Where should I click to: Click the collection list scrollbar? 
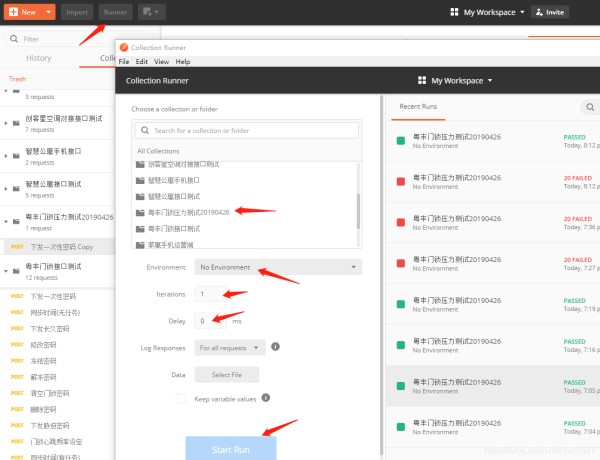click(x=359, y=211)
